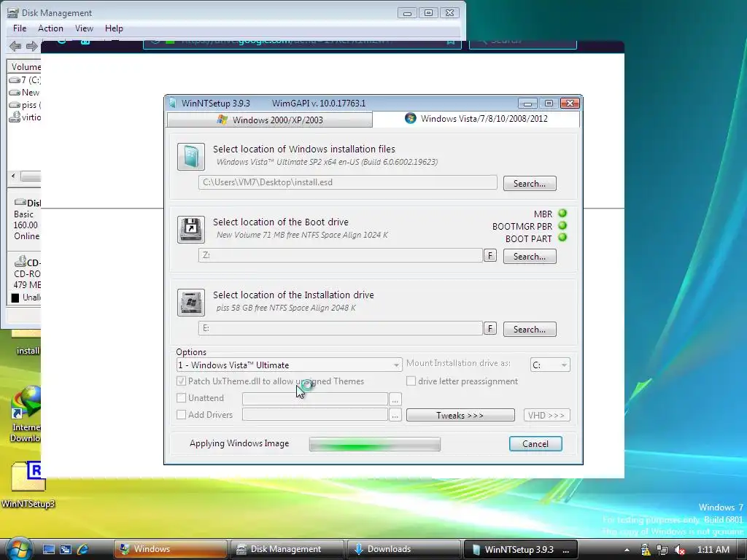This screenshot has height=560, width=747.
Task: Open the Windows Vista Ultimate edition dropdown
Action: 289,365
